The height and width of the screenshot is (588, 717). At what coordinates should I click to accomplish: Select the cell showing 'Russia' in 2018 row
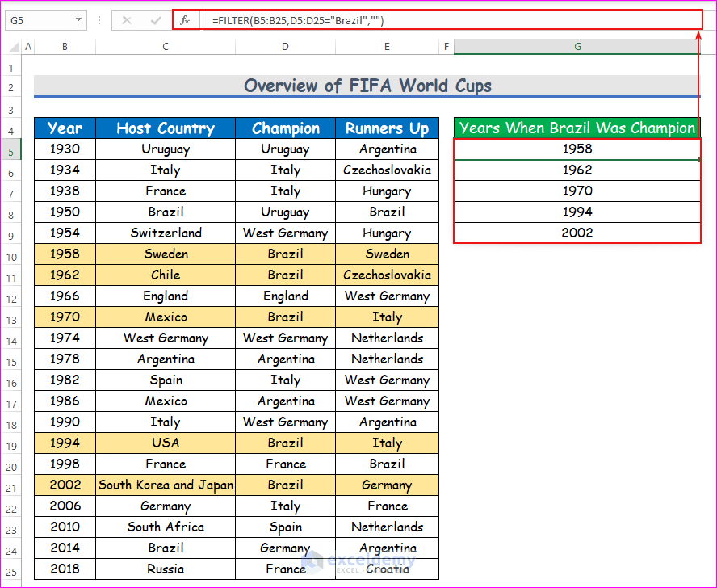coord(165,569)
